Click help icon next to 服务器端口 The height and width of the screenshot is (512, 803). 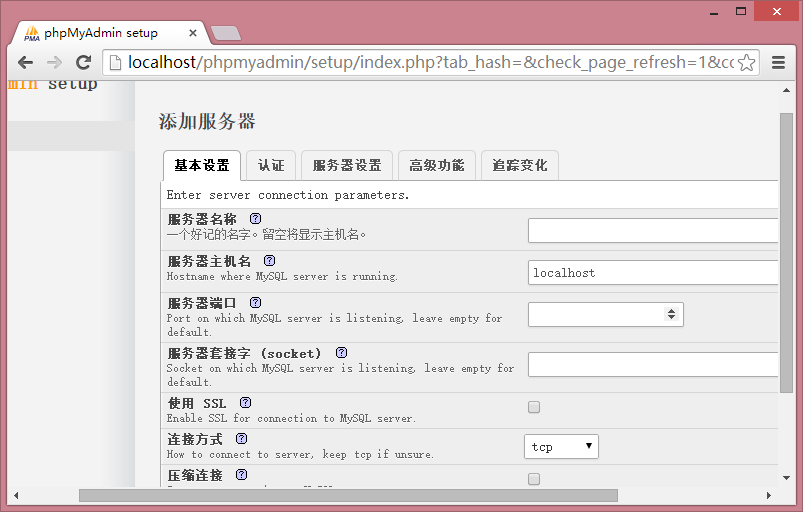(255, 303)
